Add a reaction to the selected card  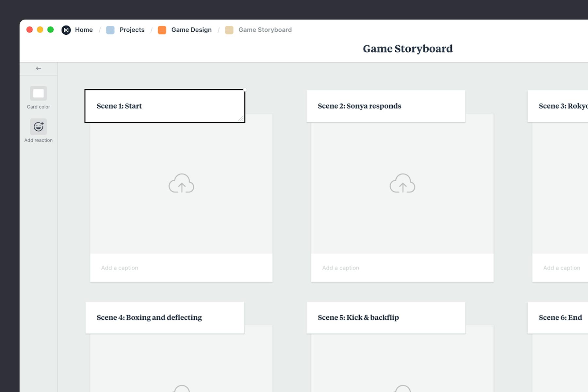[x=38, y=127]
